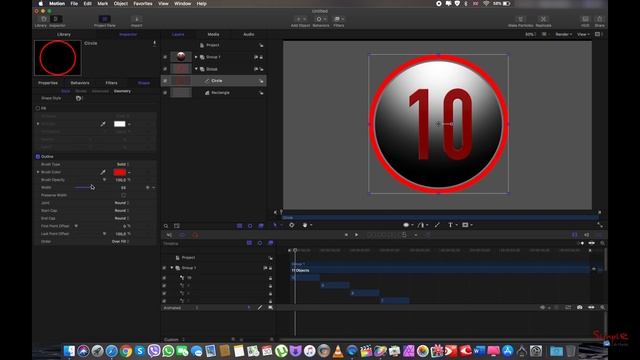Pick fill color with the eyedropper
The image size is (640, 360).
(x=103, y=124)
